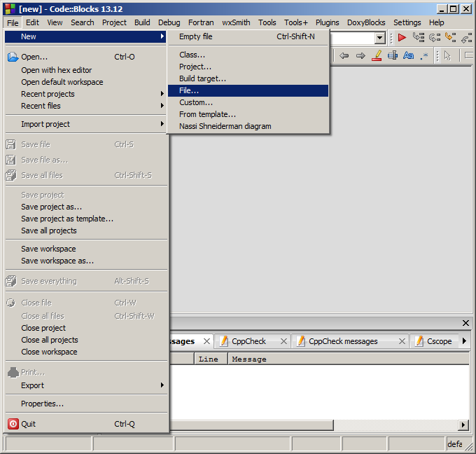Expand the Import project submenu
Image resolution: width=476 pixels, height=454 pixels.
click(x=45, y=124)
